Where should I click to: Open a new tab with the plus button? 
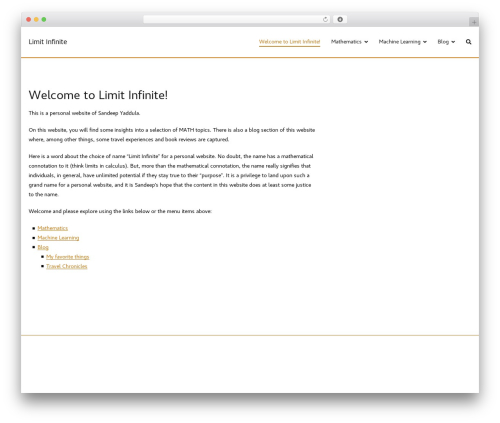click(x=474, y=22)
